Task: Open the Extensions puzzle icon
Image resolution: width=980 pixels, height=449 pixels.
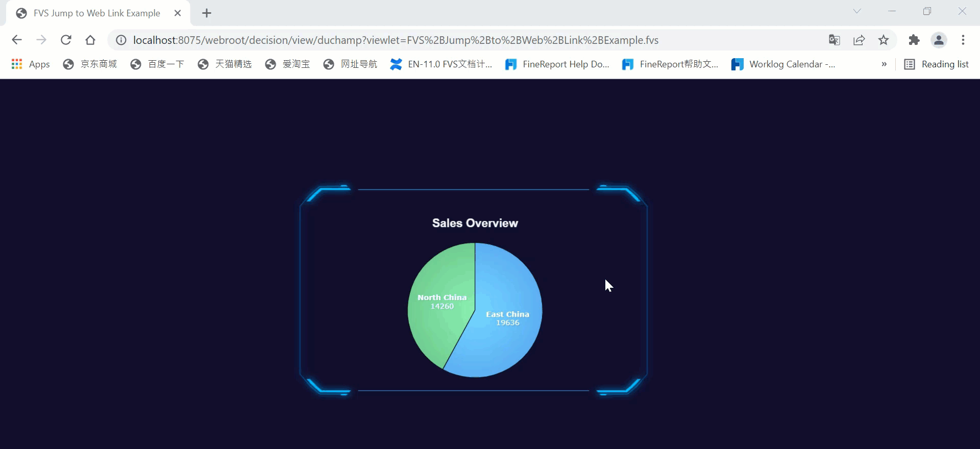Action: (914, 40)
